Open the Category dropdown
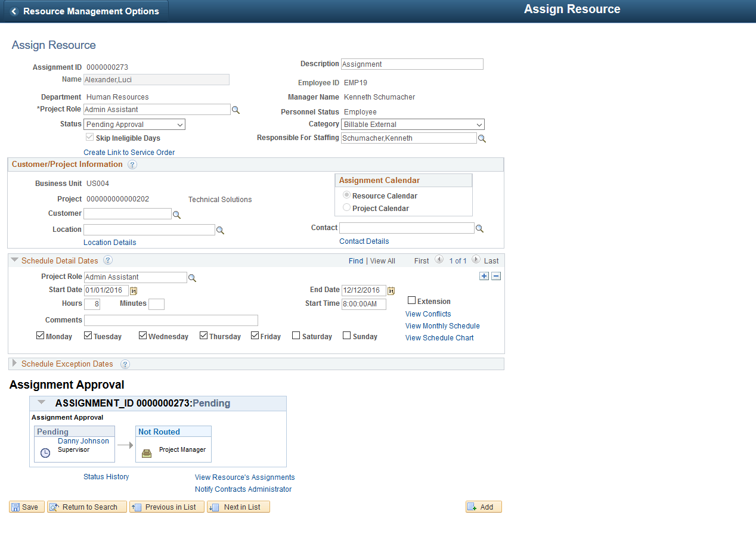Screen dimensions: 756x546 click(479, 124)
